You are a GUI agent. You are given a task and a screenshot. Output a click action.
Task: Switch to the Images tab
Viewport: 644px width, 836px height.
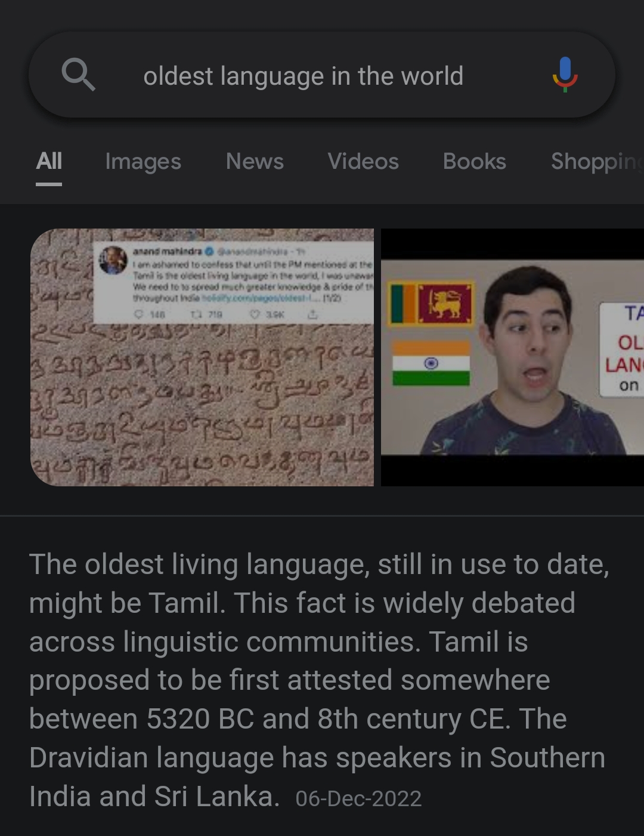point(143,161)
